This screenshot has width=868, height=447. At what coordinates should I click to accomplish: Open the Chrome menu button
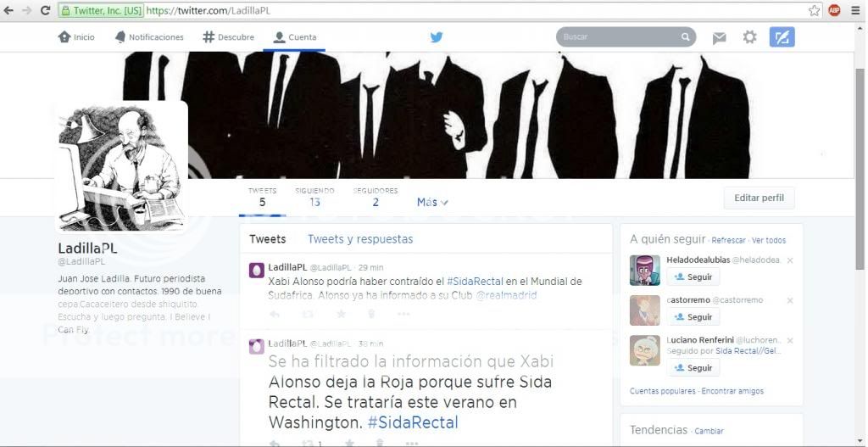(855, 10)
